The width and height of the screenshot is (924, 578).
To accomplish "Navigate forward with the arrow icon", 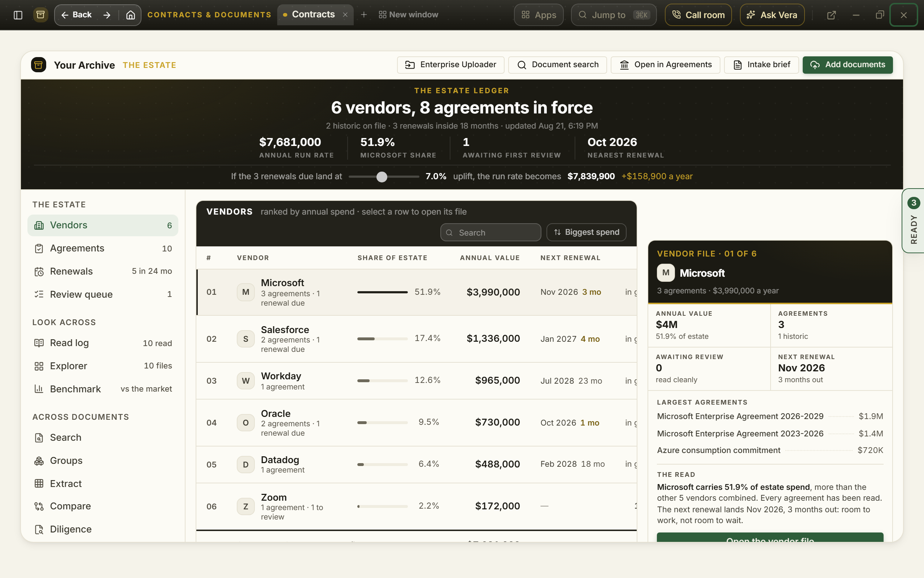I will click(x=107, y=15).
